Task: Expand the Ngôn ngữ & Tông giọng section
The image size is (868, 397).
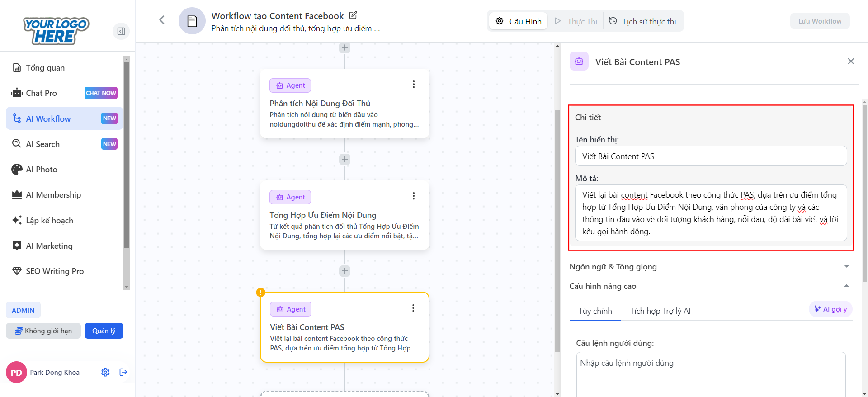Action: click(846, 266)
